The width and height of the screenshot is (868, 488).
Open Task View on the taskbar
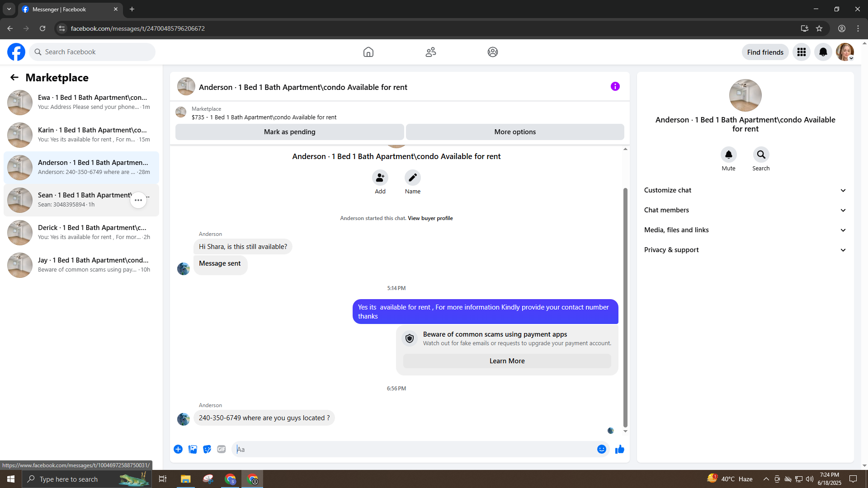[x=163, y=479]
